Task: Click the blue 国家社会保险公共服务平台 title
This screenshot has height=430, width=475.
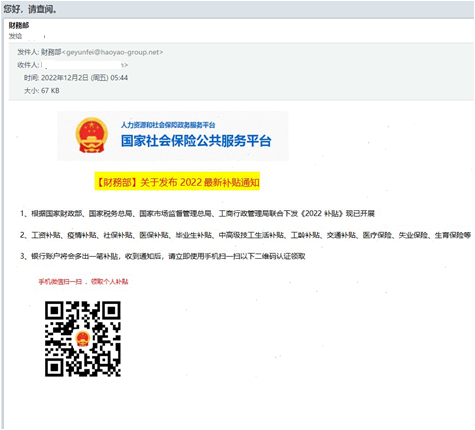Action: pyautogui.click(x=196, y=141)
